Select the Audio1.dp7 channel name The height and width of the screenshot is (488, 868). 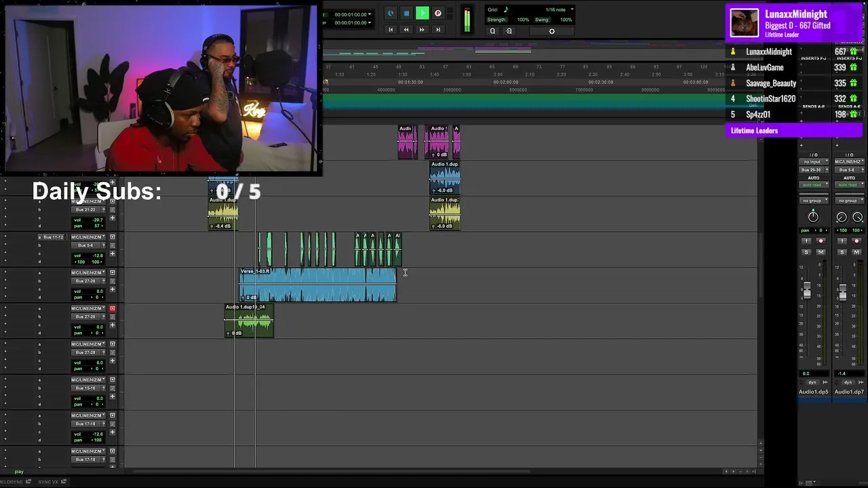click(x=849, y=392)
